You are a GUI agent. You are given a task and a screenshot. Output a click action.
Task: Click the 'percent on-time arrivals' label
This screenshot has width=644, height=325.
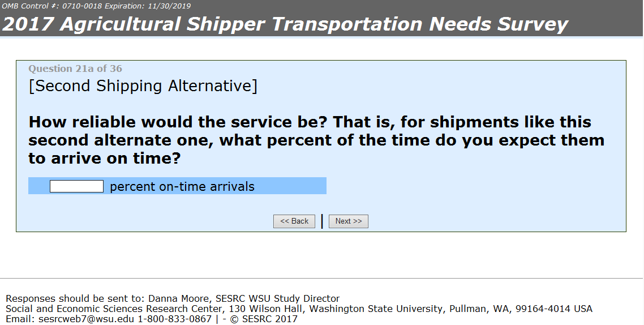click(182, 187)
